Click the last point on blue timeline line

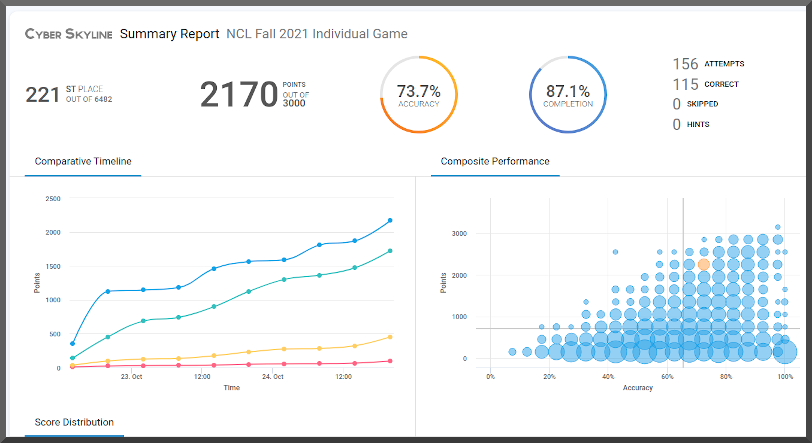390,220
